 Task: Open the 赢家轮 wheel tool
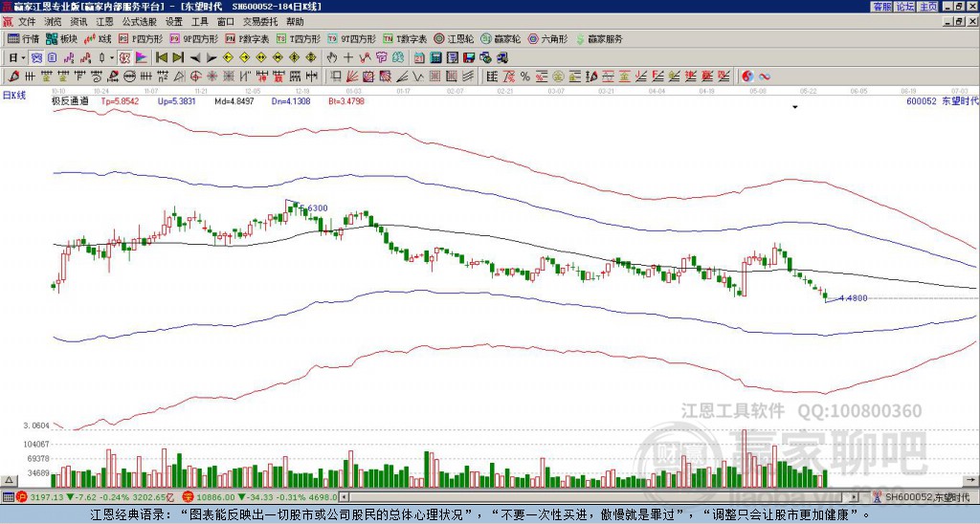click(501, 38)
